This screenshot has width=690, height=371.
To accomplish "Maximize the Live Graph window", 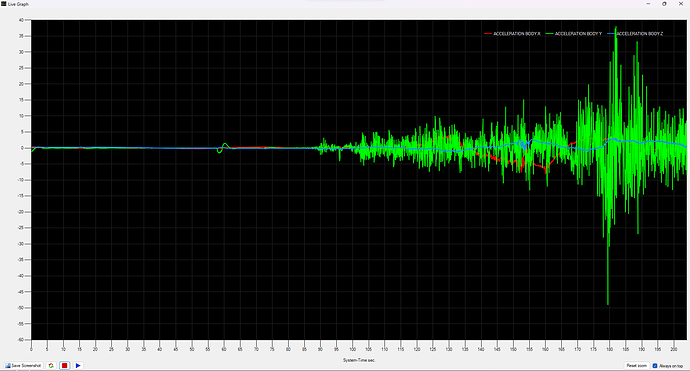I will click(x=664, y=4).
